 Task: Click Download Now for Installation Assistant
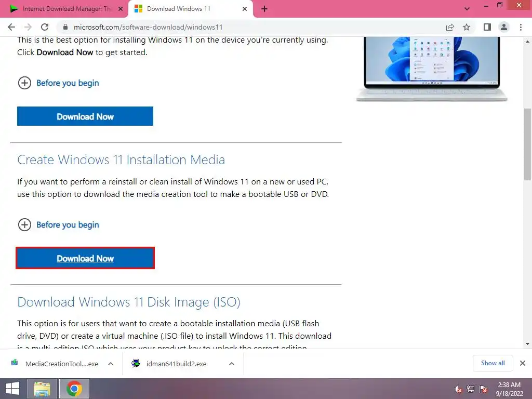tap(85, 116)
